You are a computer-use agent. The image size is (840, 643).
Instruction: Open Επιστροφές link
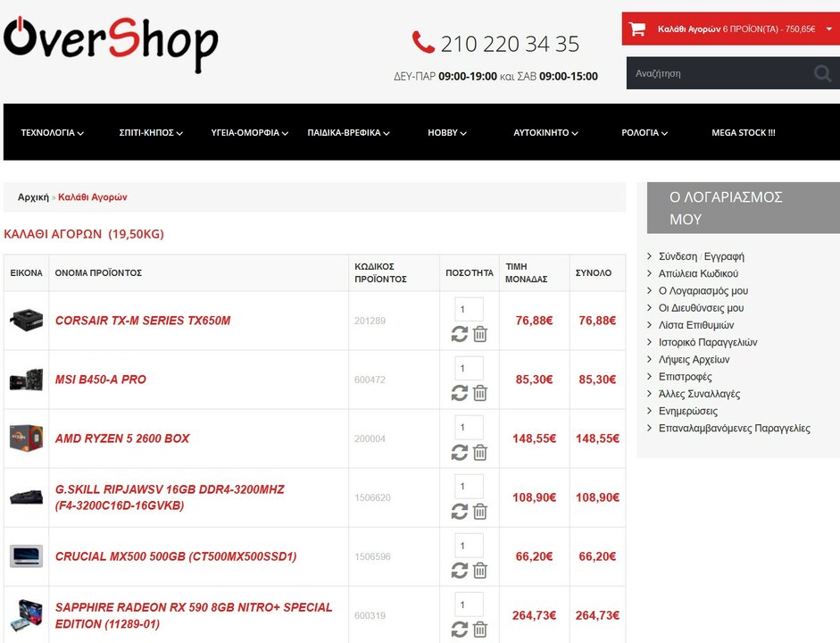click(686, 376)
